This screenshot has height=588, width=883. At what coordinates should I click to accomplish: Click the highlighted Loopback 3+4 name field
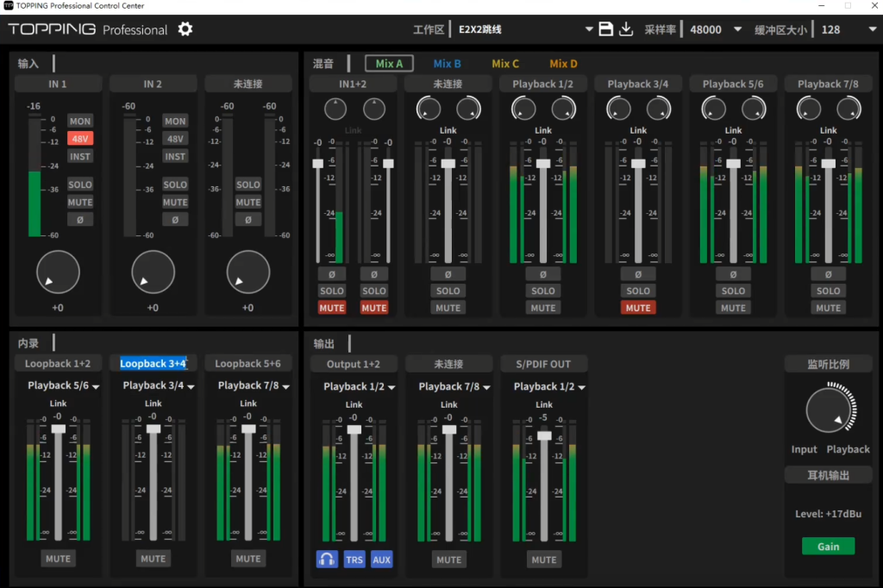(x=153, y=364)
